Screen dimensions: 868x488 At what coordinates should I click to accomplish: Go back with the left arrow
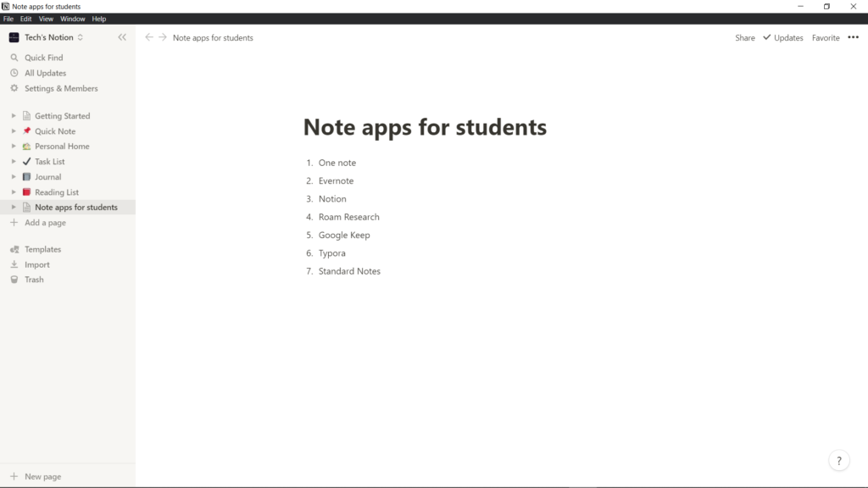click(149, 37)
